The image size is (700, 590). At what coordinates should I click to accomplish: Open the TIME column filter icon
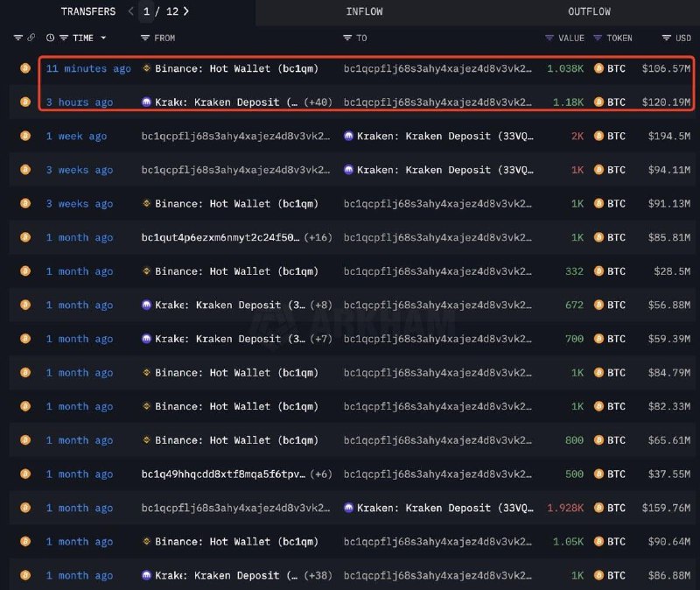64,38
